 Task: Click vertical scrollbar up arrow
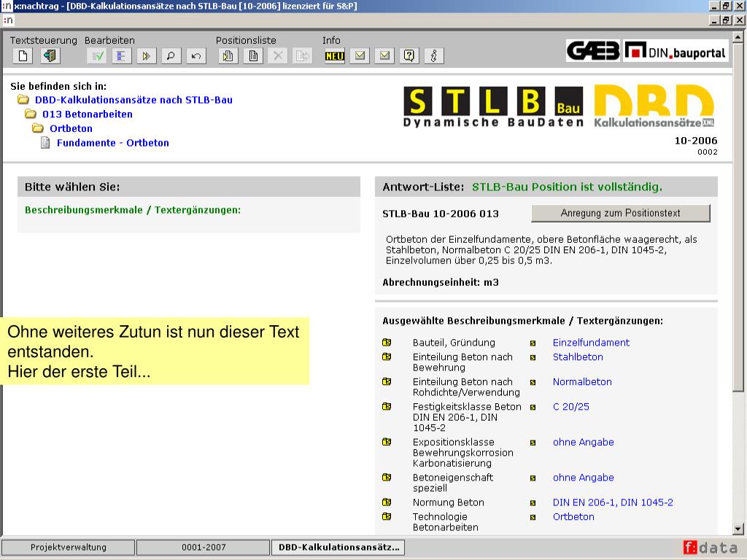pyautogui.click(x=738, y=36)
